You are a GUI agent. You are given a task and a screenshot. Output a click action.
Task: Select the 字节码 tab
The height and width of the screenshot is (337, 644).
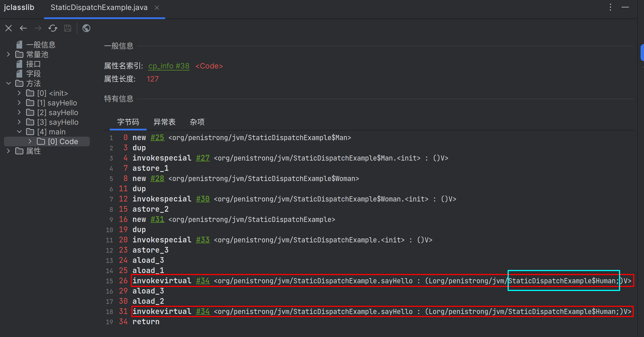[128, 122]
